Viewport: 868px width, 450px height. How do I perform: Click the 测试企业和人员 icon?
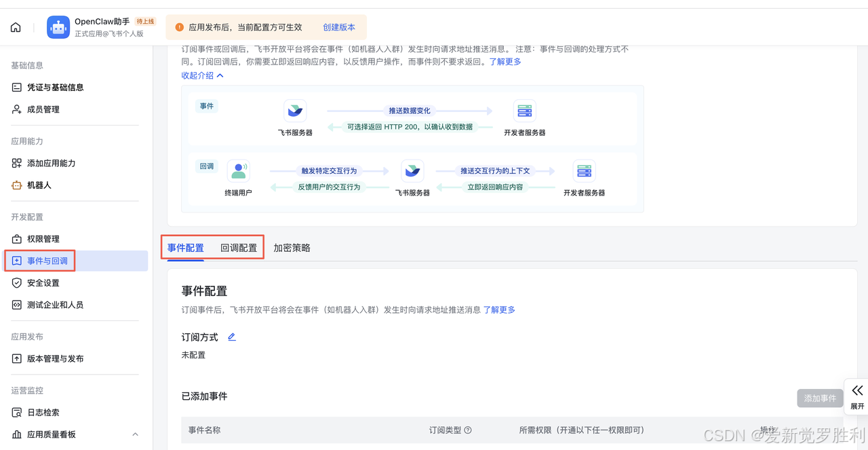pyautogui.click(x=17, y=305)
